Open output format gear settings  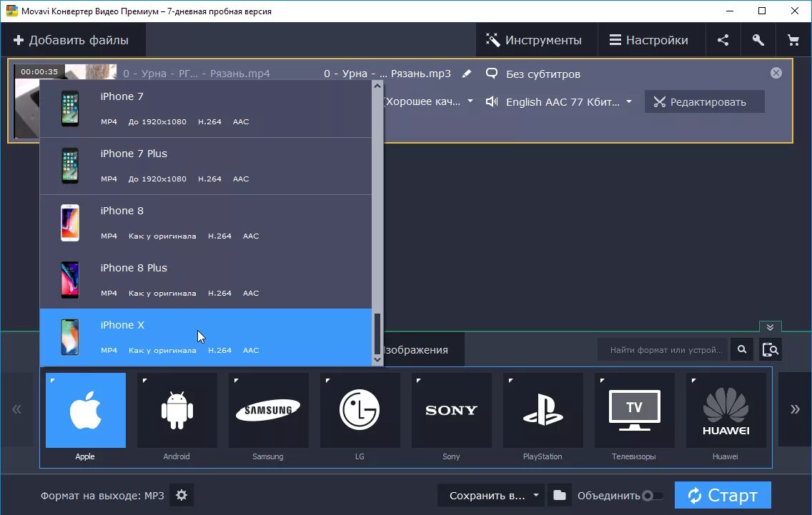[x=182, y=495]
